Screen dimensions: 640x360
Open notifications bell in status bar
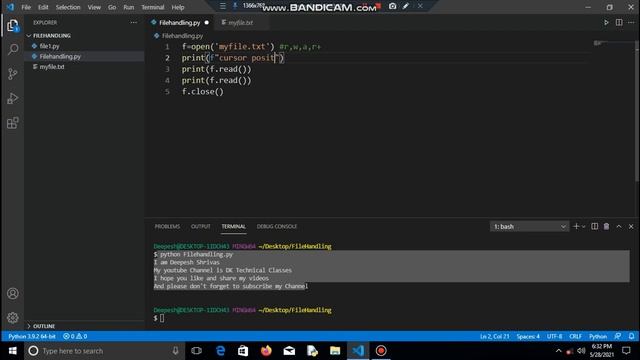pos(631,336)
